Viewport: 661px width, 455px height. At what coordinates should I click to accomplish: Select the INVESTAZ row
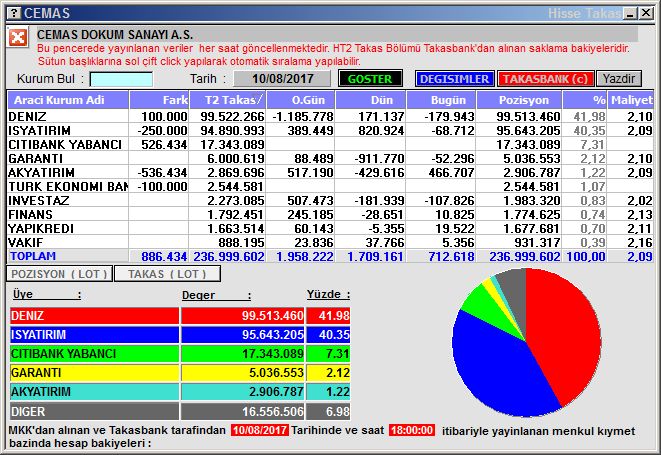(x=330, y=200)
